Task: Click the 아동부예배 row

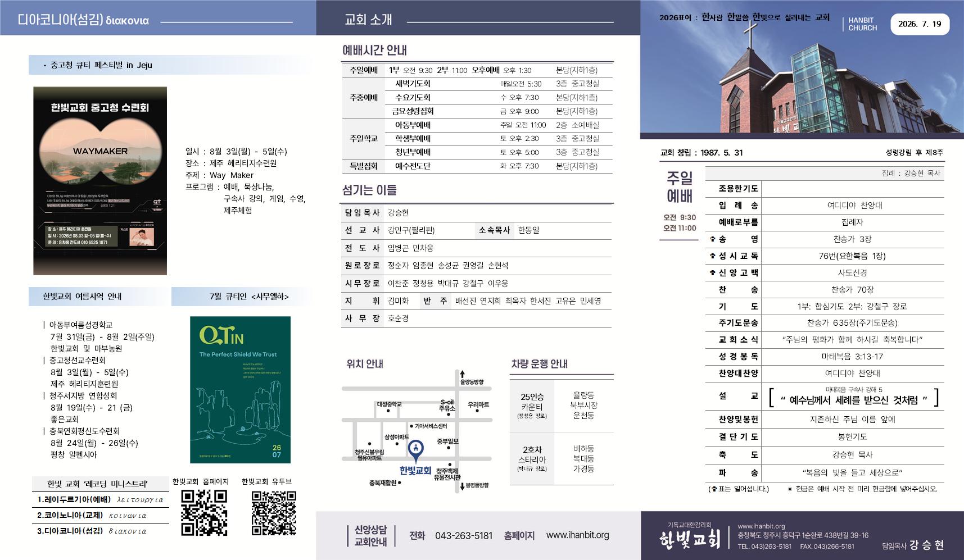Action: click(x=499, y=125)
